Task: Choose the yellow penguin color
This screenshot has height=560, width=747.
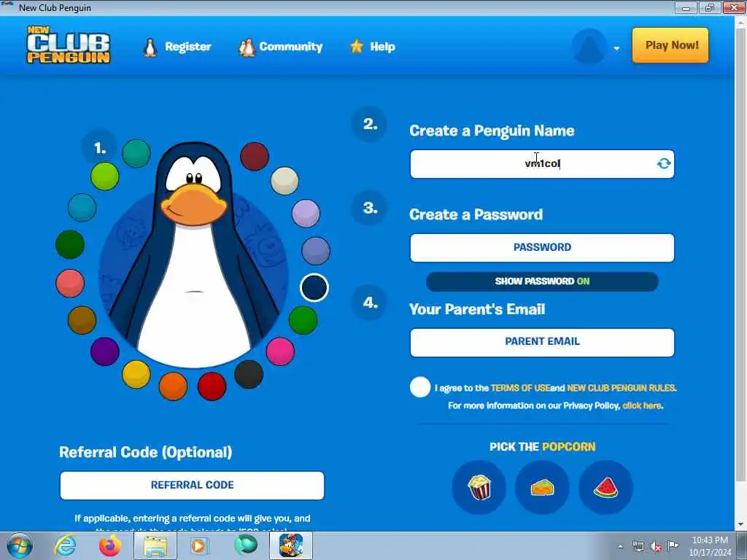Action: (136, 374)
